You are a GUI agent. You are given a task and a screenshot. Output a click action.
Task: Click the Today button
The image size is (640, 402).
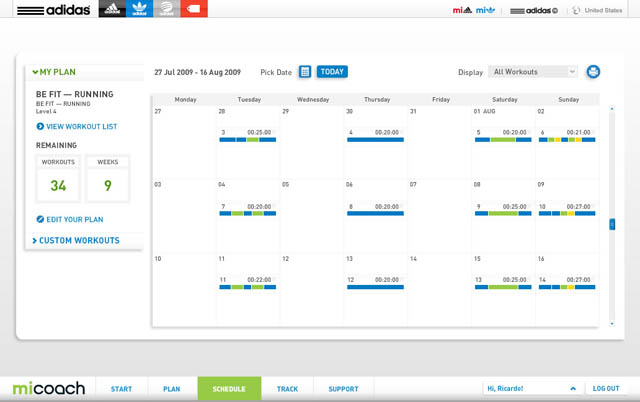332,72
